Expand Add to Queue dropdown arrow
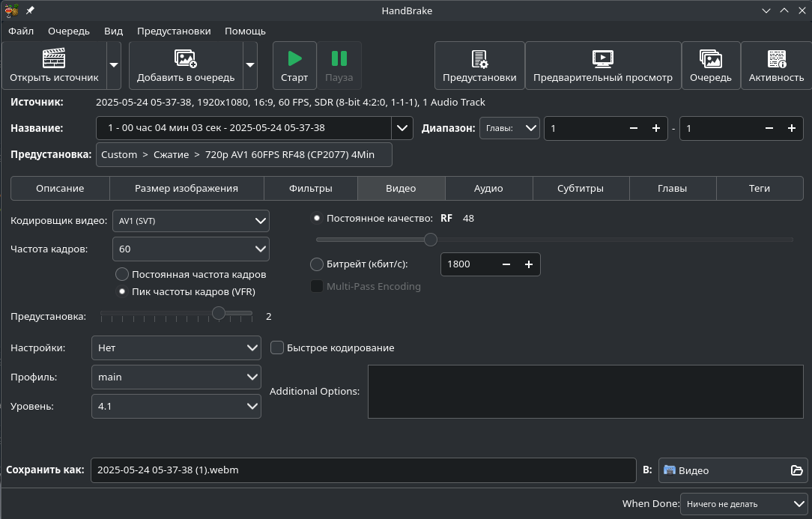812x519 pixels. pos(250,65)
